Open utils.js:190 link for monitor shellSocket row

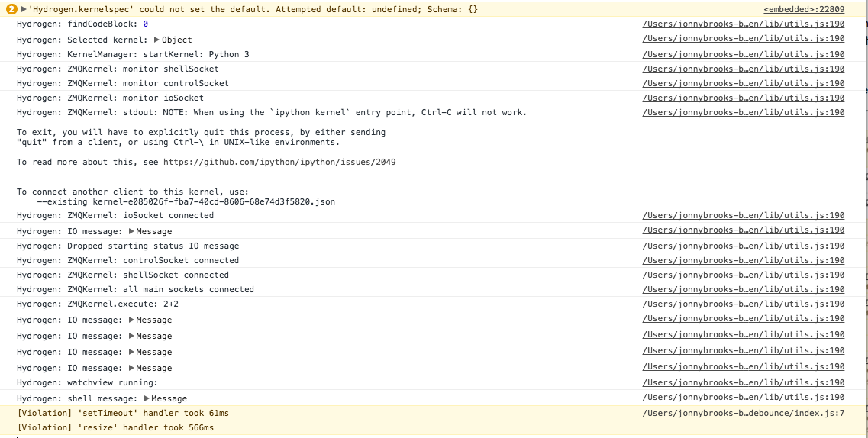(744, 69)
